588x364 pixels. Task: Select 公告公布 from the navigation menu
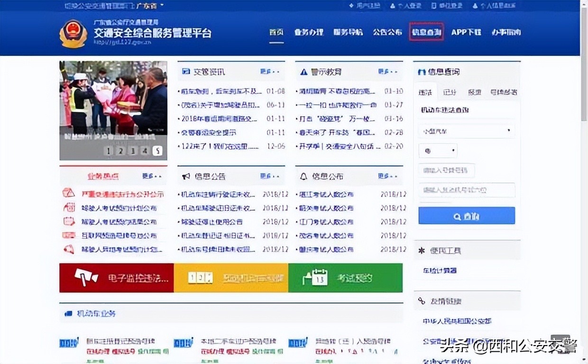386,32
